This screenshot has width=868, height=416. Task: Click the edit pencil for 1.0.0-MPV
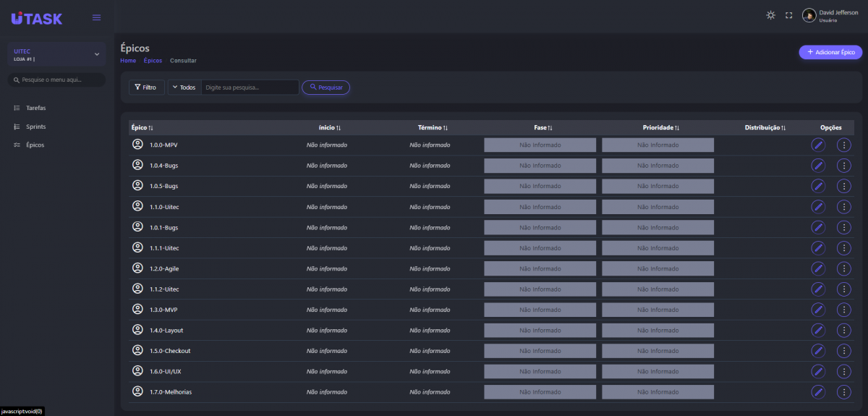(818, 145)
